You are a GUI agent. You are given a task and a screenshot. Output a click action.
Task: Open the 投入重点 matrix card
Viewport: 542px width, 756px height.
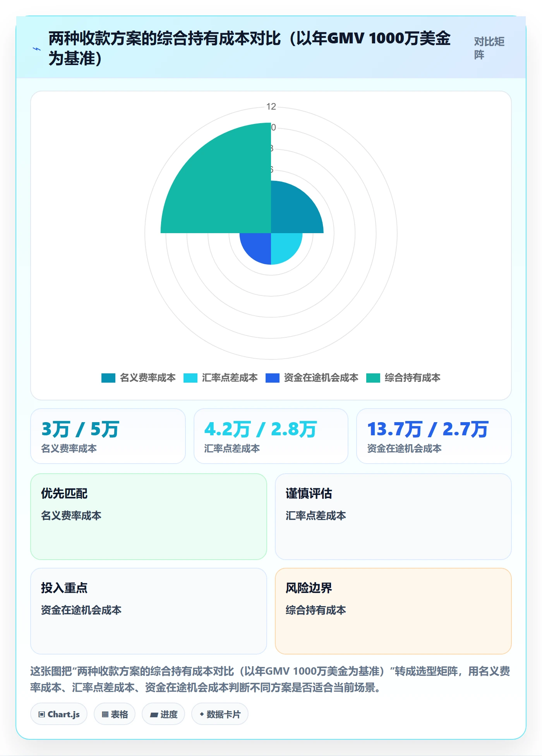[149, 611]
